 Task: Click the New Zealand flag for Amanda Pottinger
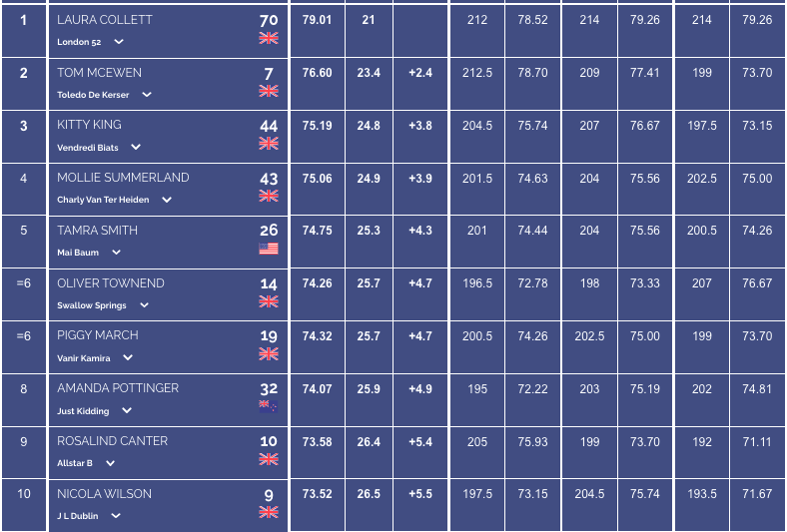point(269,406)
